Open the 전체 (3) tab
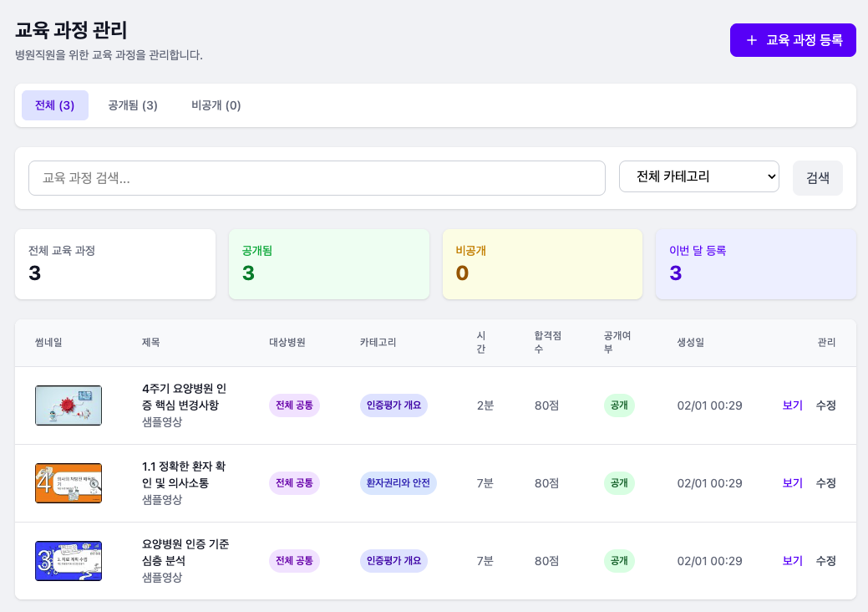 54,105
